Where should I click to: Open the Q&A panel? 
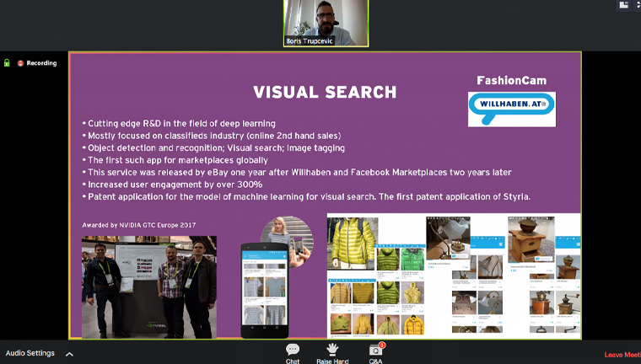point(375,353)
